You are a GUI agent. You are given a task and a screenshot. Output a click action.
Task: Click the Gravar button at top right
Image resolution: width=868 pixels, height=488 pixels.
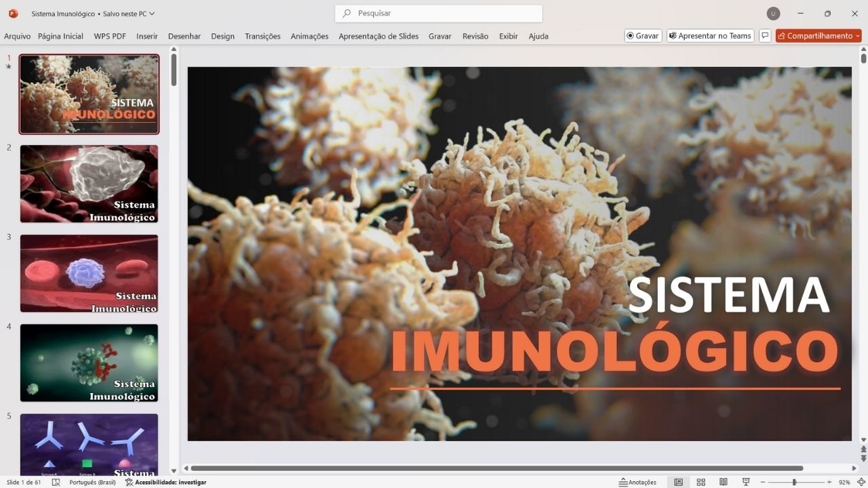click(643, 36)
